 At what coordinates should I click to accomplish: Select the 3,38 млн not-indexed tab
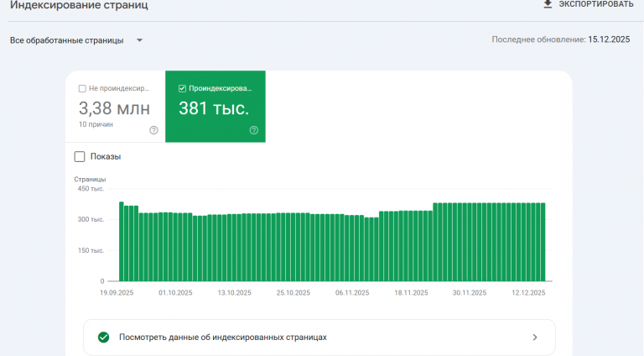point(115,108)
